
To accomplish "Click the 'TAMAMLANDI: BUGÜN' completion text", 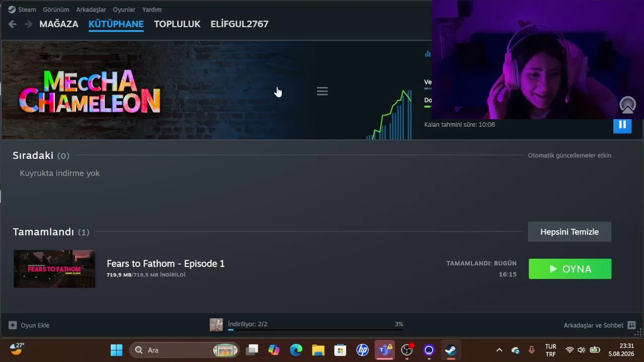I will click(481, 263).
